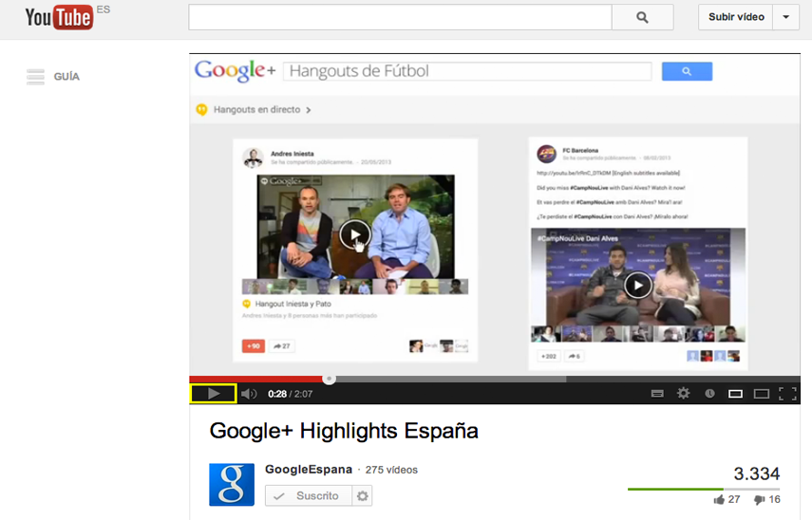Toggle subtitles with the captions icon
The width and height of the screenshot is (812, 520).
coord(657,394)
